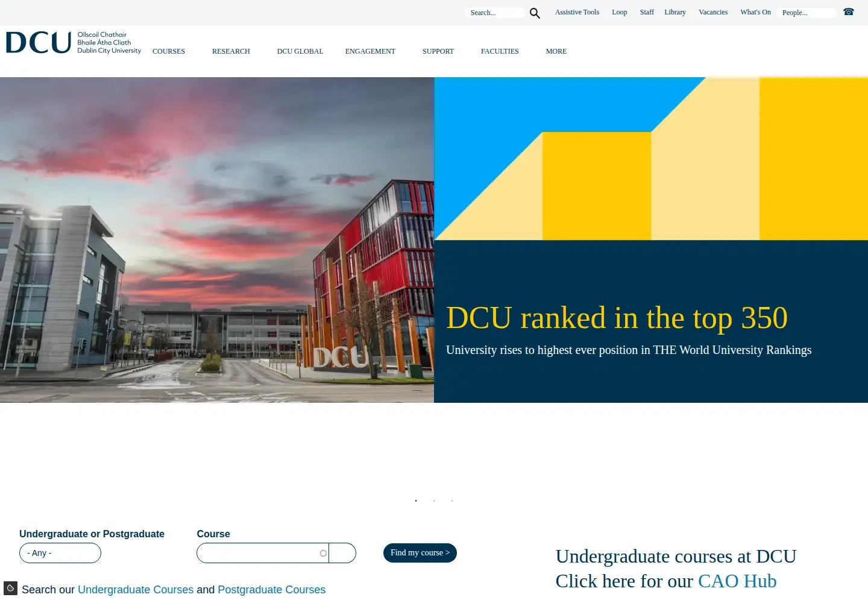
Task: Open Assistive Tools link
Action: click(577, 12)
